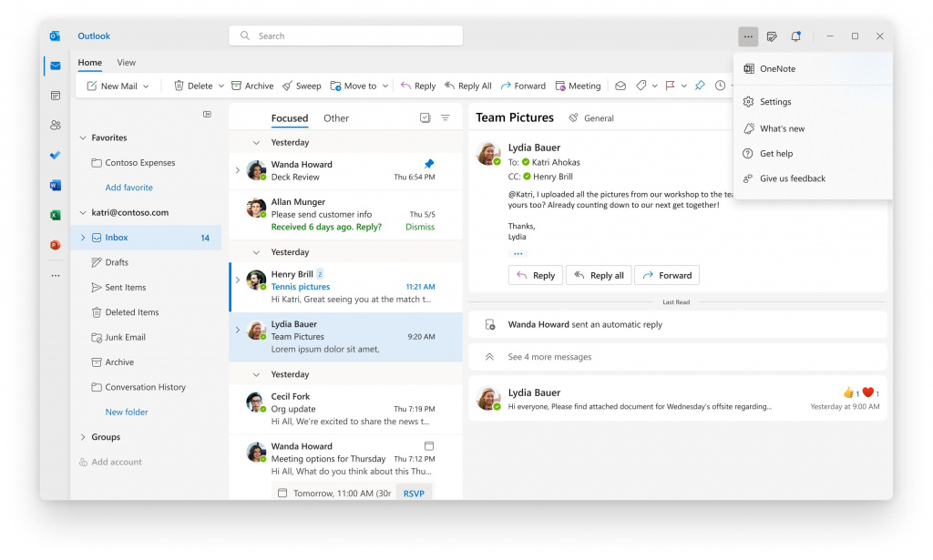The image size is (933, 560).
Task: Click the Dismiss link on Allan Munger email
Action: (x=420, y=227)
